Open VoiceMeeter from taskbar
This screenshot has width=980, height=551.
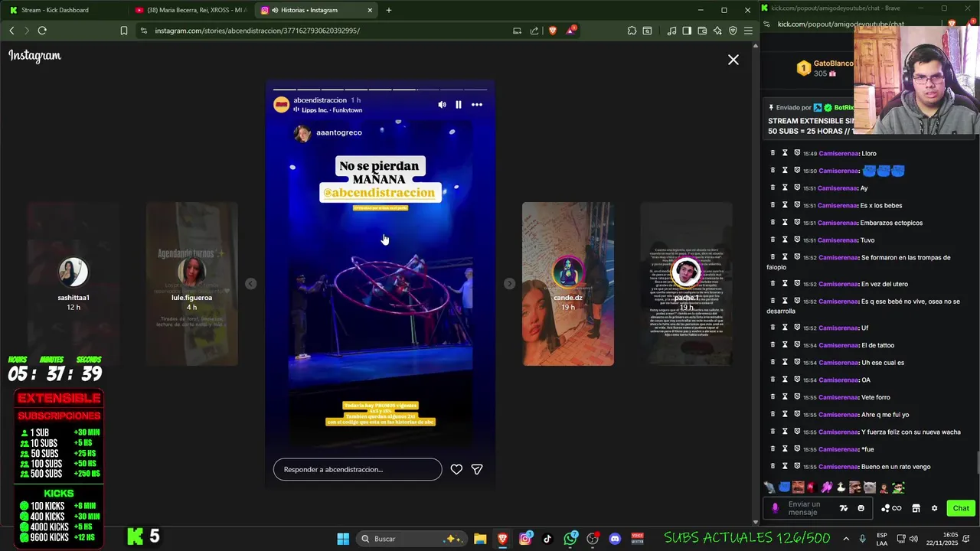[x=638, y=539]
